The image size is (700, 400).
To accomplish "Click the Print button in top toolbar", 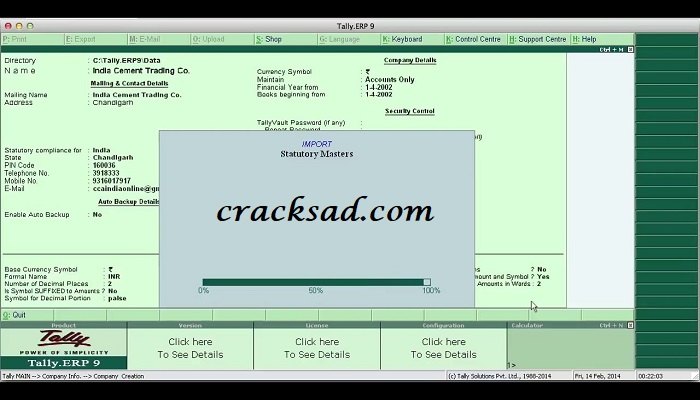I will (x=32, y=39).
